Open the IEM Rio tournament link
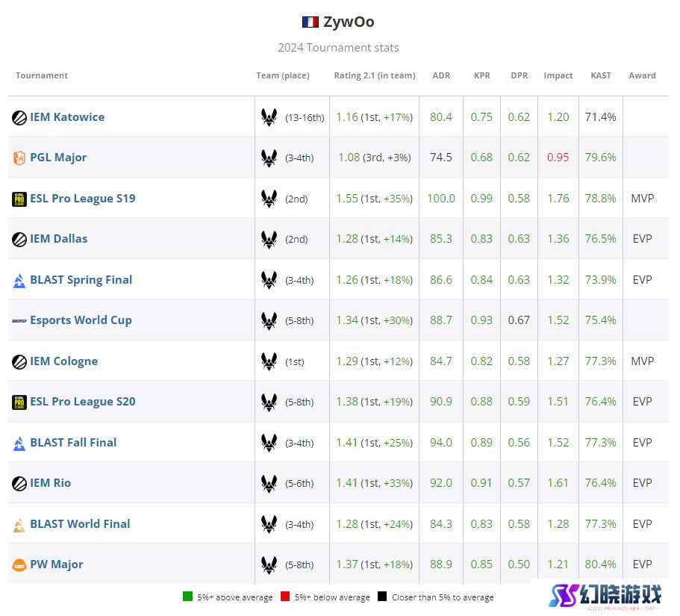This screenshot has width=680, height=616. pos(50,483)
